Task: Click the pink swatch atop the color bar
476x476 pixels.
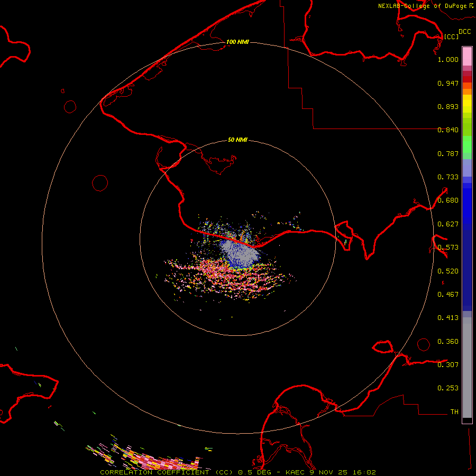Action: [x=467, y=57]
